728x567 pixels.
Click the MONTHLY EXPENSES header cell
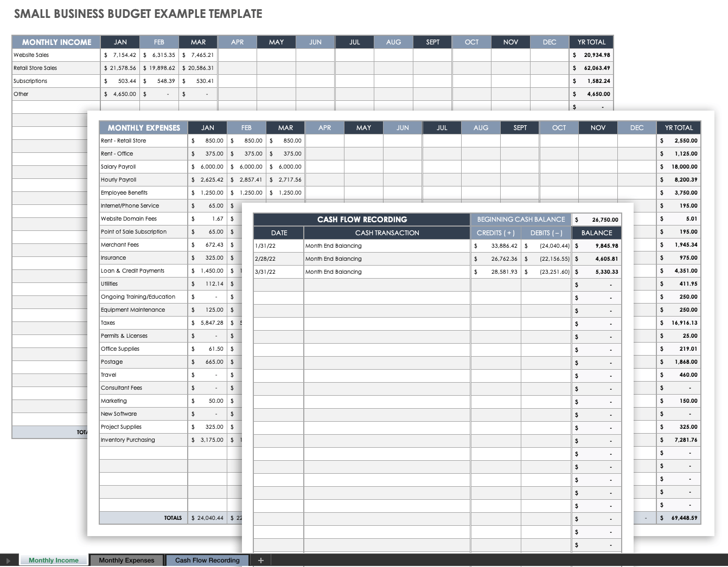[144, 127]
